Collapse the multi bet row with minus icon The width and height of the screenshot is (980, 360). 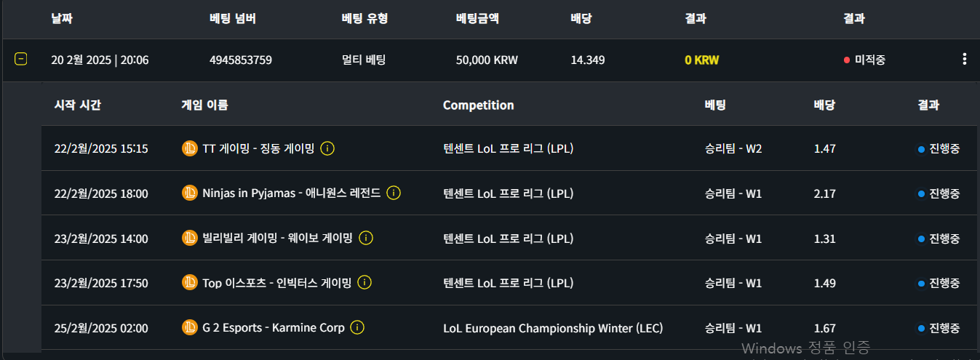(21, 60)
